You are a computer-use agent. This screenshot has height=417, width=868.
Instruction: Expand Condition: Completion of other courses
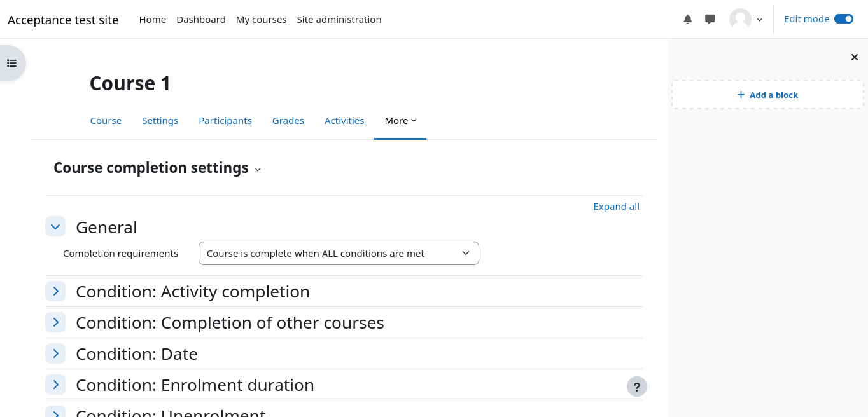point(55,322)
